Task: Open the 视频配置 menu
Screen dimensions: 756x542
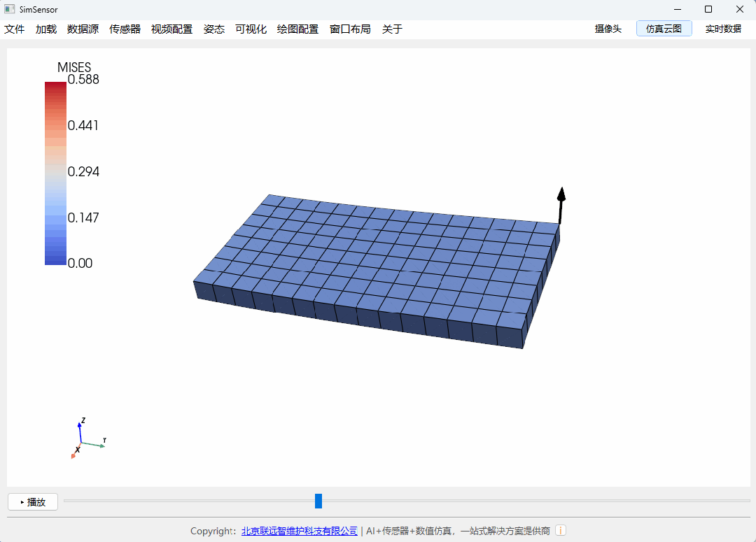Action: coord(171,29)
